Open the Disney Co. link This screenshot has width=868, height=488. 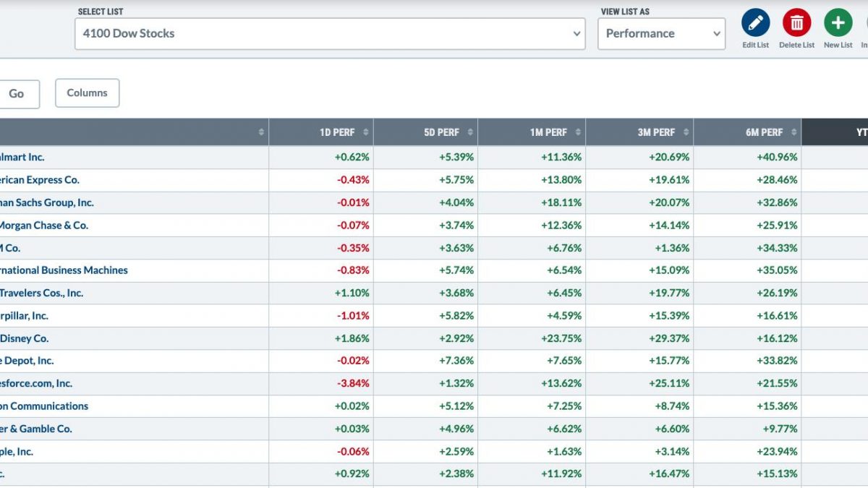[x=25, y=338]
